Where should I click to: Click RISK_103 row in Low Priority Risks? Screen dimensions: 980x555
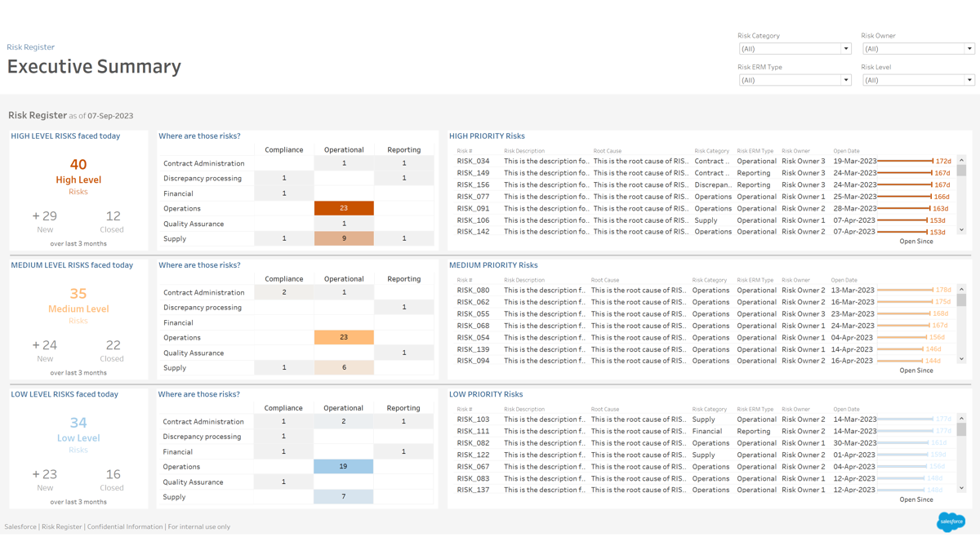[x=473, y=420]
